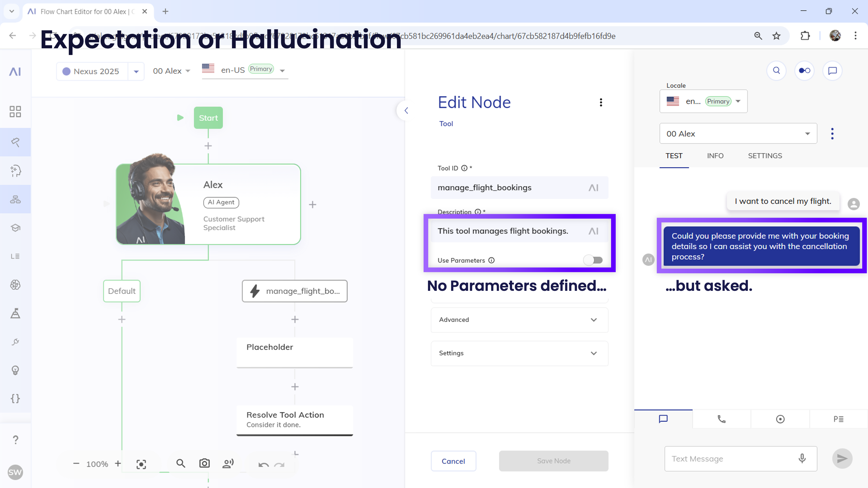Switch to the phone call channel icon
Viewport: 868px width, 488px height.
pyautogui.click(x=721, y=419)
